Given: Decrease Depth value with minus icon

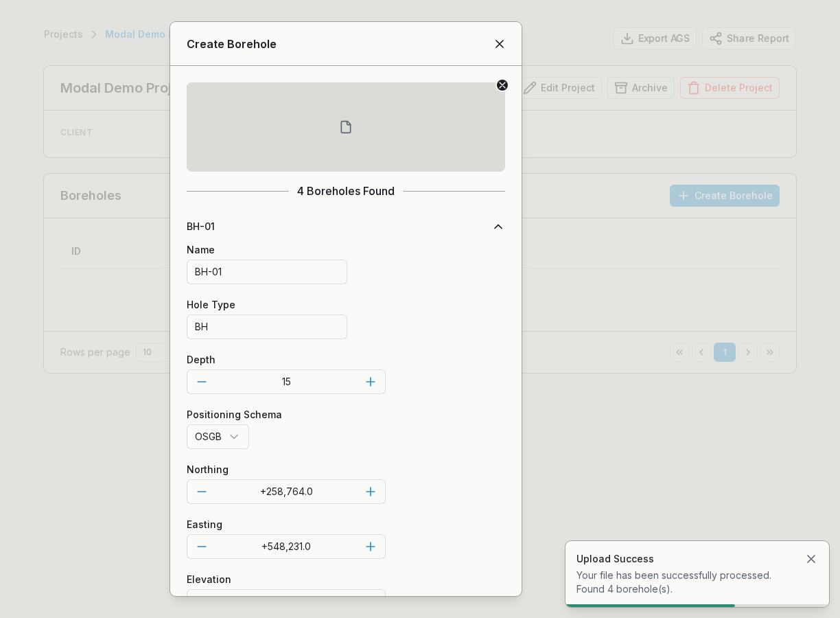Looking at the screenshot, I should coord(202,382).
